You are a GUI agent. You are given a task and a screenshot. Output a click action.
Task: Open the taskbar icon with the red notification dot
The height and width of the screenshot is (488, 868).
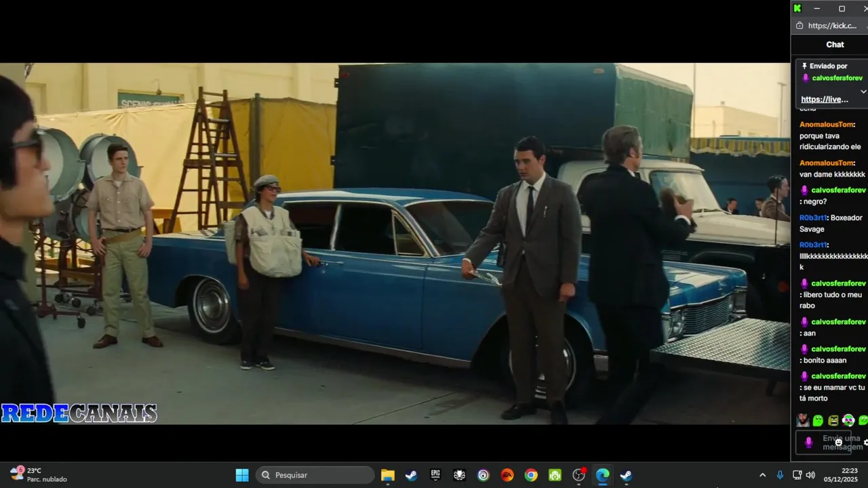578,475
